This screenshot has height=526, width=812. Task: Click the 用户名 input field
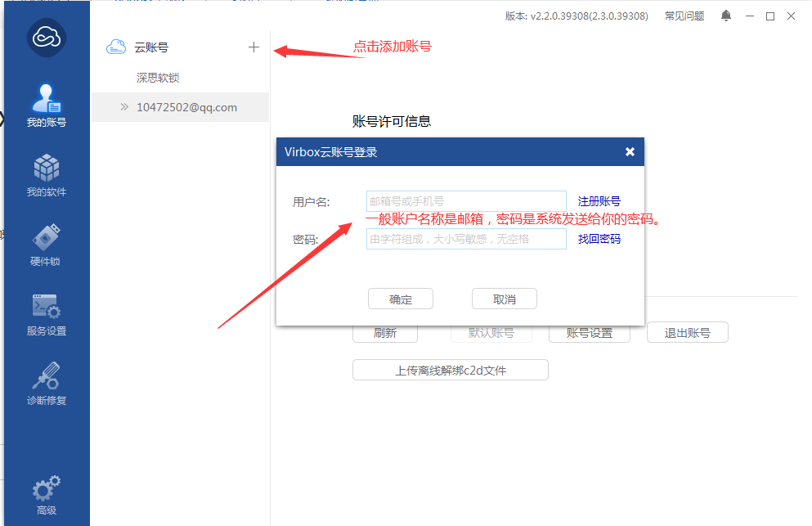coord(466,201)
